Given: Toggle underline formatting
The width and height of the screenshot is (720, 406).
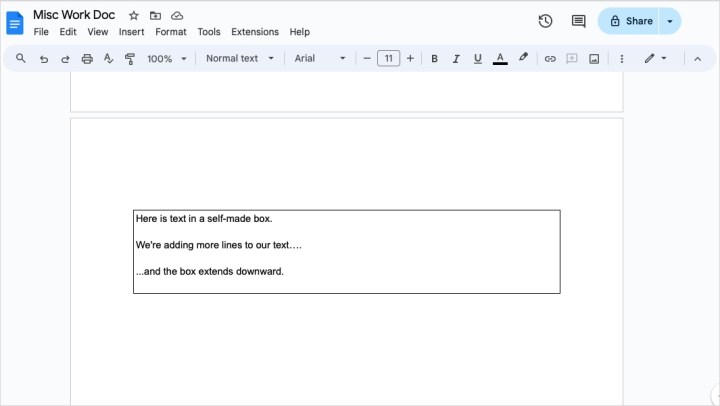Looking at the screenshot, I should (x=477, y=59).
